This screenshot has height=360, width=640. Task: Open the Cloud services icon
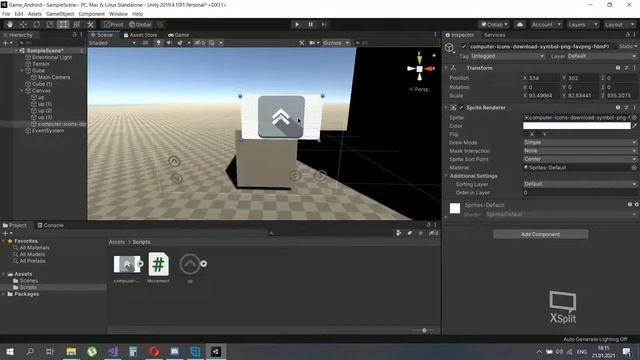[x=520, y=24]
